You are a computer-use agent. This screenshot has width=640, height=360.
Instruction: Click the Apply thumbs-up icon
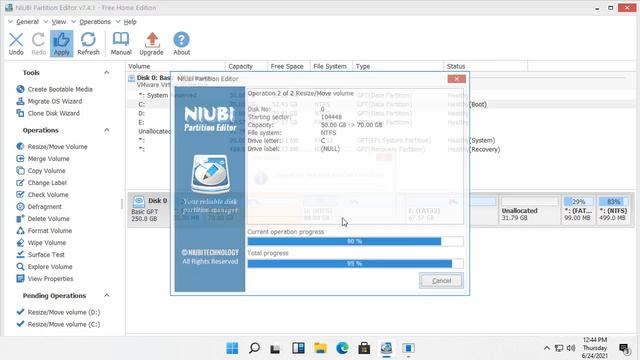(62, 43)
